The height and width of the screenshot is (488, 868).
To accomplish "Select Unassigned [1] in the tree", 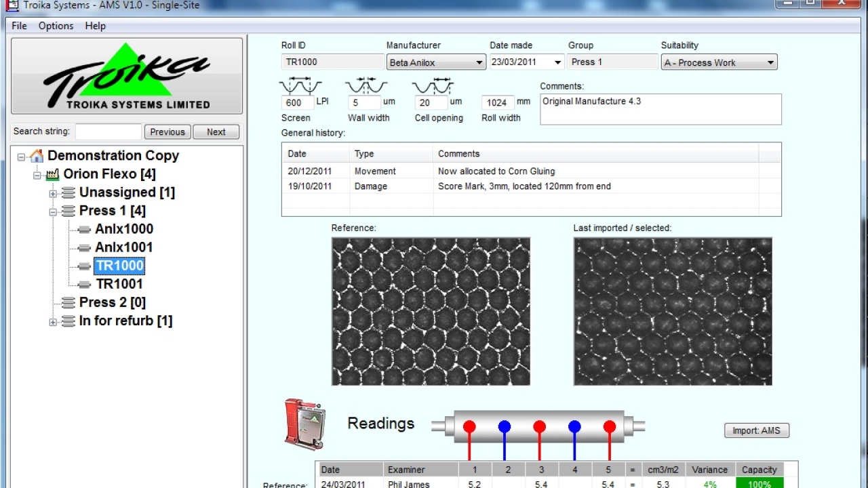I will [127, 192].
